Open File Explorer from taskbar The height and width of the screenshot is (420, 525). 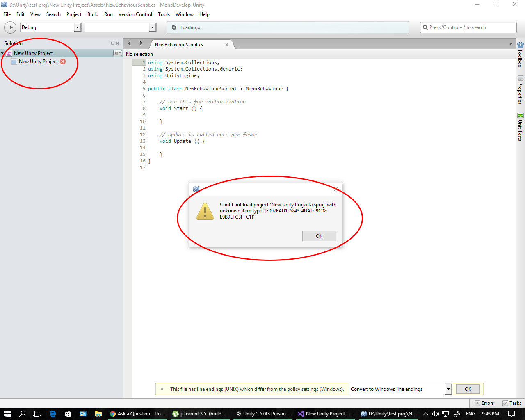pos(98,414)
